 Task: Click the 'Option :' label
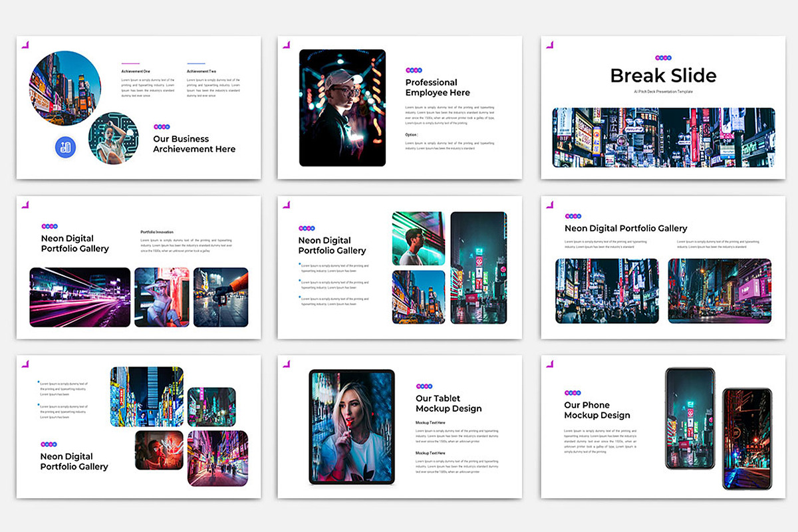pyautogui.click(x=412, y=134)
